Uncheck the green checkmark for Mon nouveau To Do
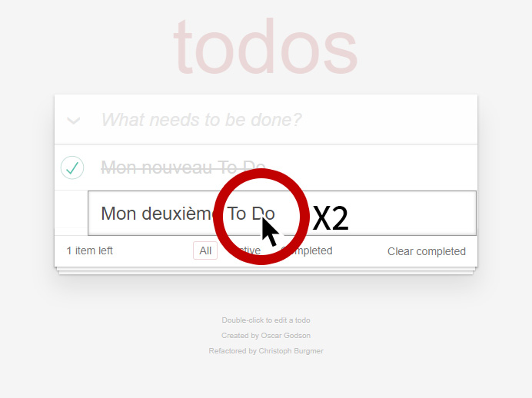This screenshot has height=398, width=532. (x=72, y=167)
